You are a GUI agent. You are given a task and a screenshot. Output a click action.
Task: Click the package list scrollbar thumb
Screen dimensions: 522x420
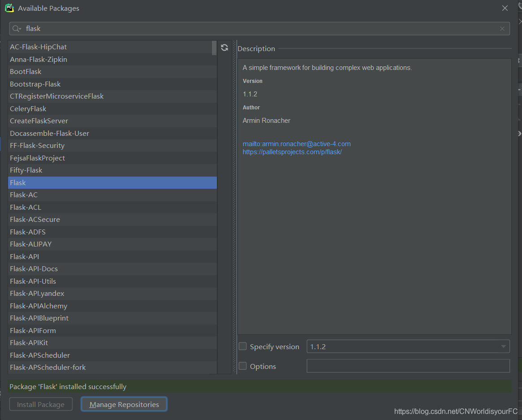pos(214,48)
